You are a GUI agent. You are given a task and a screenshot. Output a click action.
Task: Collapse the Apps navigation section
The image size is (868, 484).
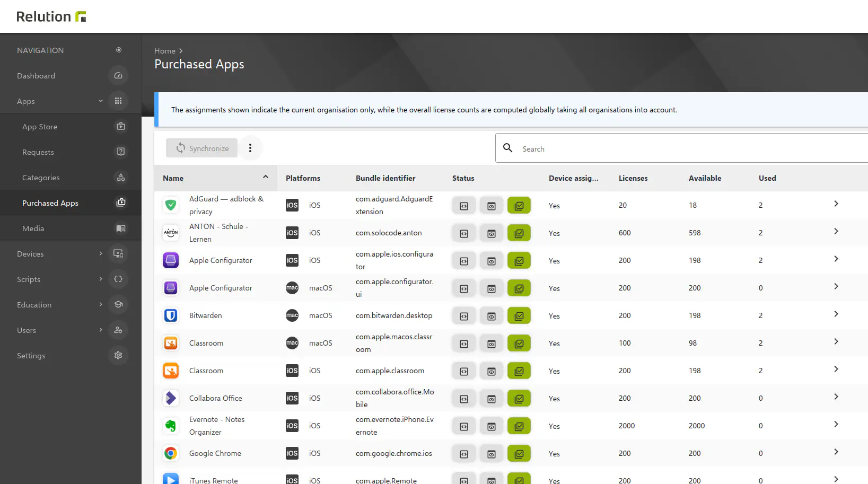coord(101,101)
